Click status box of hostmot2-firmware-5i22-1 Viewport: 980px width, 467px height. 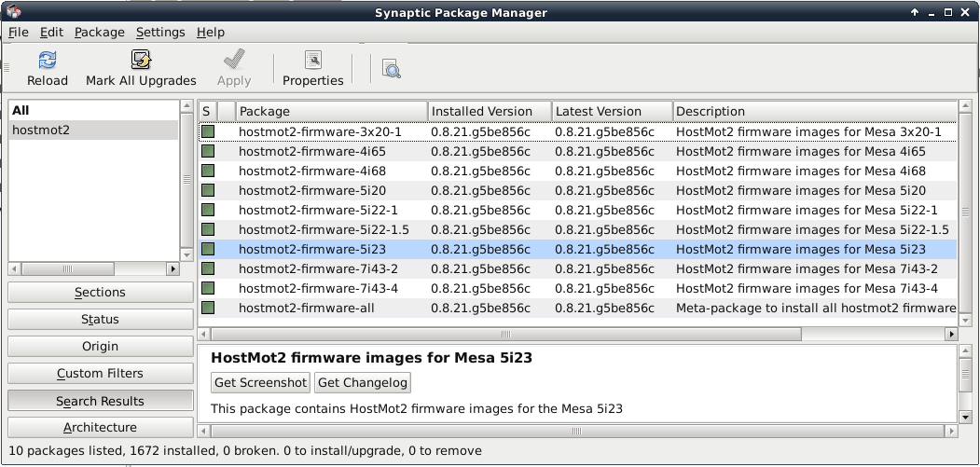pos(208,210)
